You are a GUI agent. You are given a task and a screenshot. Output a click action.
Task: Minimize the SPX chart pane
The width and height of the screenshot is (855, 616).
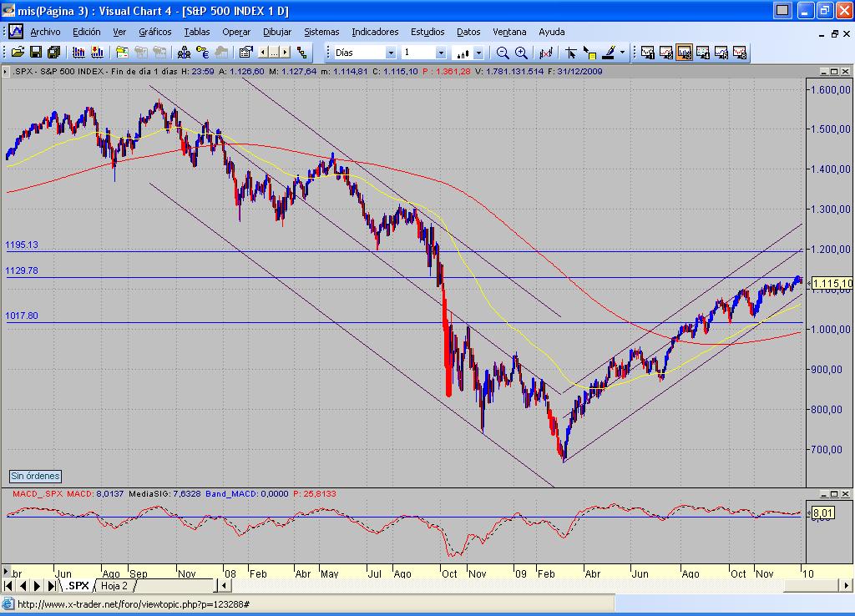pos(824,72)
